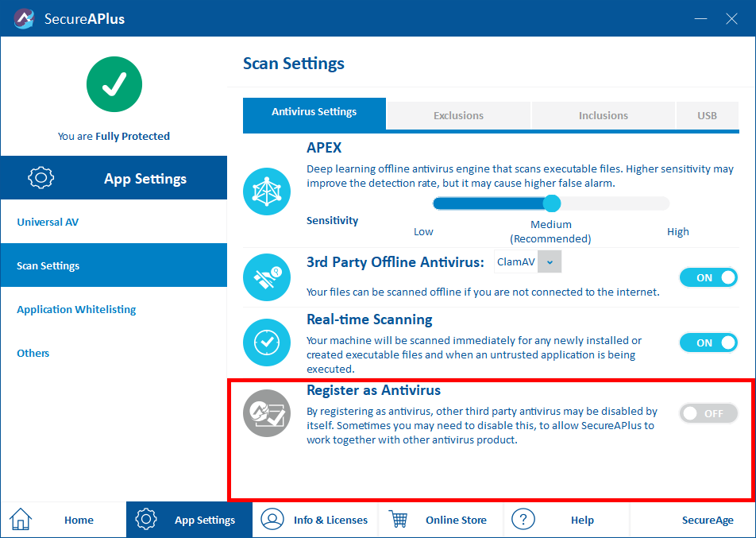Open Application Whitelisting in the sidebar

[76, 309]
